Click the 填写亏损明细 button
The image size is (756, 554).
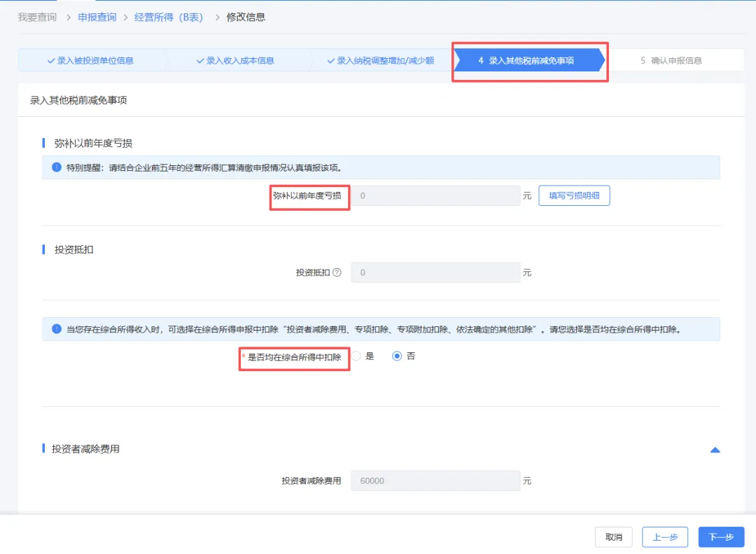(574, 196)
